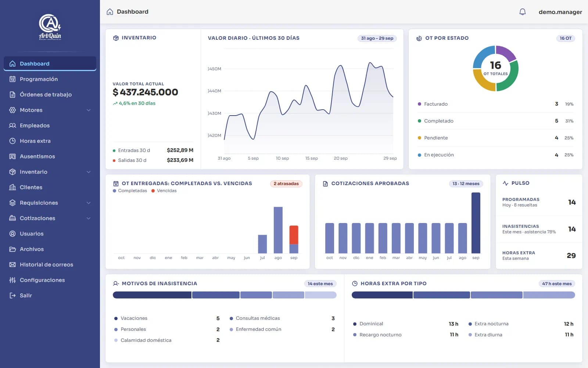Click the document icon beside Cotizaciones Aprobadas
The width and height of the screenshot is (588, 368).
(325, 184)
